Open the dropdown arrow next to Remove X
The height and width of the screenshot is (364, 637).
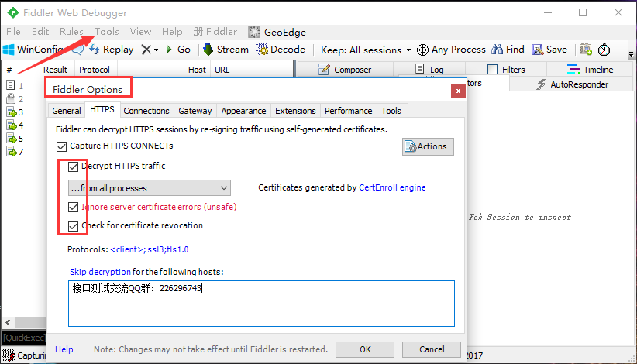tap(157, 50)
